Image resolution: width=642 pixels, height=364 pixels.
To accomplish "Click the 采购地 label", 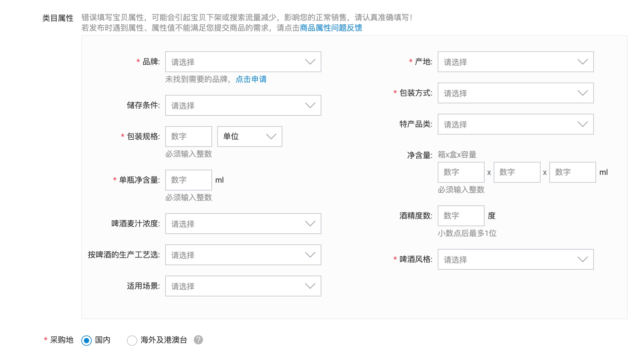I will 62,340.
